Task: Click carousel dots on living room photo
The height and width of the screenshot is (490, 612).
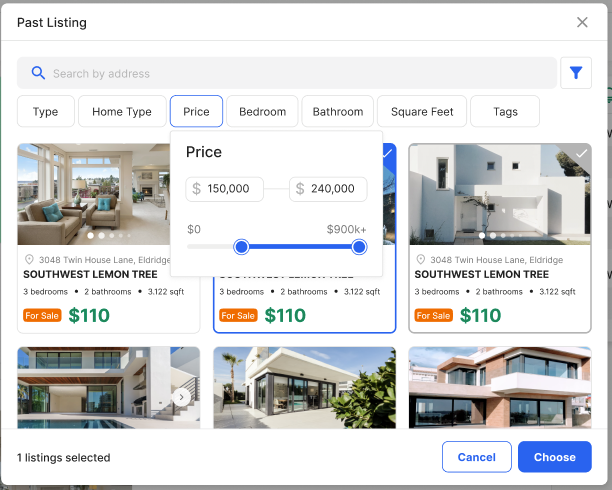Action: (x=109, y=235)
